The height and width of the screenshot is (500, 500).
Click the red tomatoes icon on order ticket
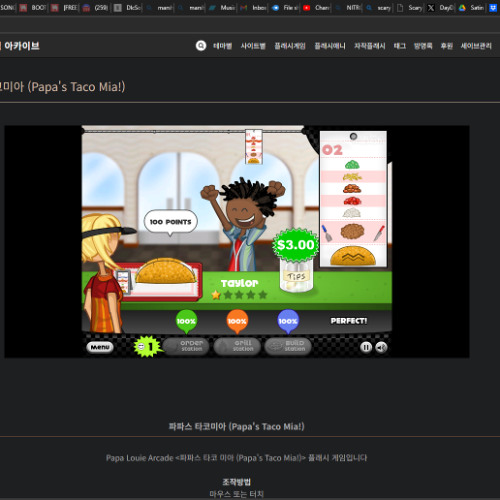click(352, 201)
